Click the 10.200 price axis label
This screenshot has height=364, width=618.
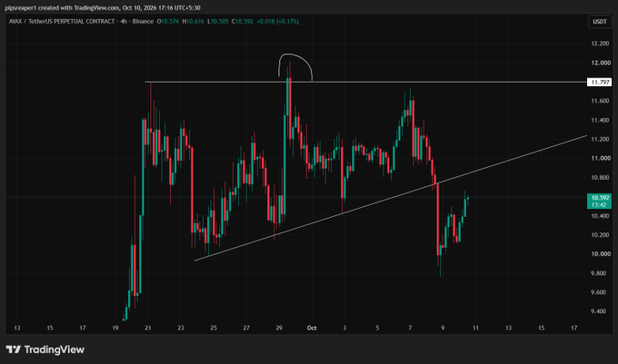coord(600,235)
